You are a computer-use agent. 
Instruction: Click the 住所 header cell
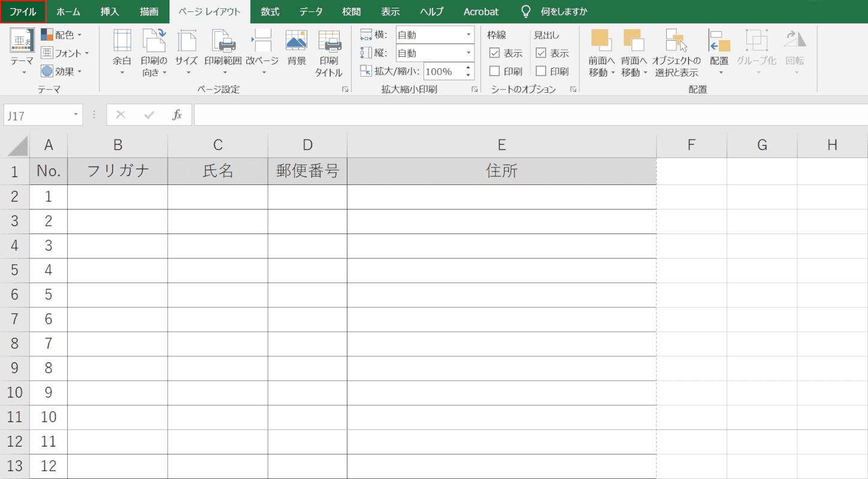(x=502, y=171)
